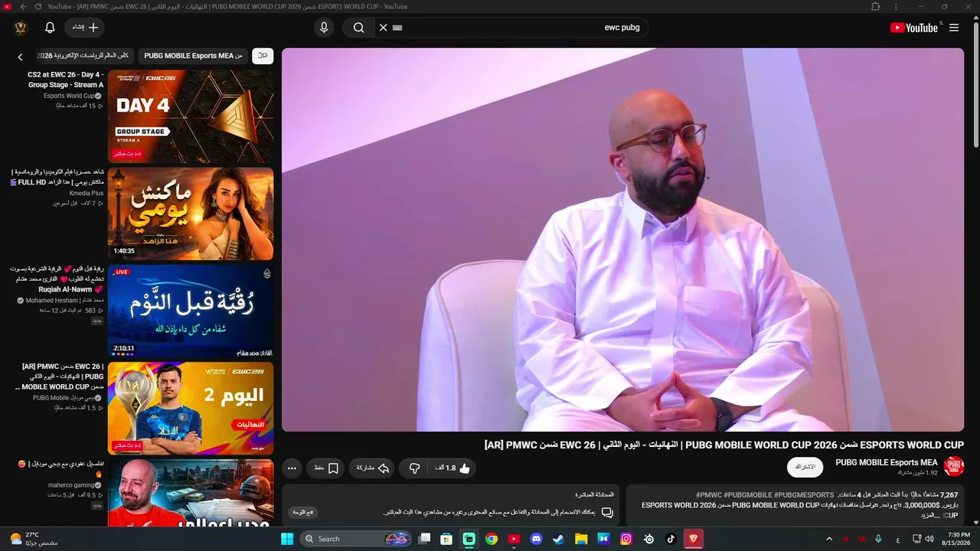Share the video via 'مشاركة' button
Image resolution: width=980 pixels, height=551 pixels.
click(373, 468)
